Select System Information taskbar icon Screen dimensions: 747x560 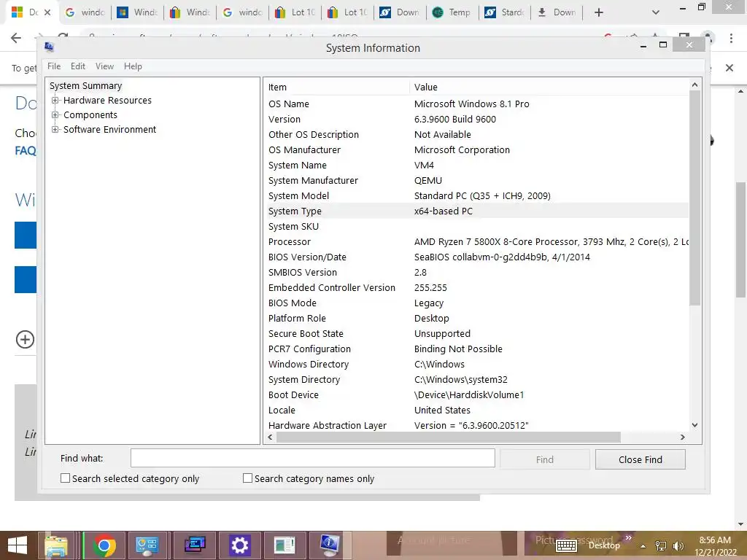330,545
